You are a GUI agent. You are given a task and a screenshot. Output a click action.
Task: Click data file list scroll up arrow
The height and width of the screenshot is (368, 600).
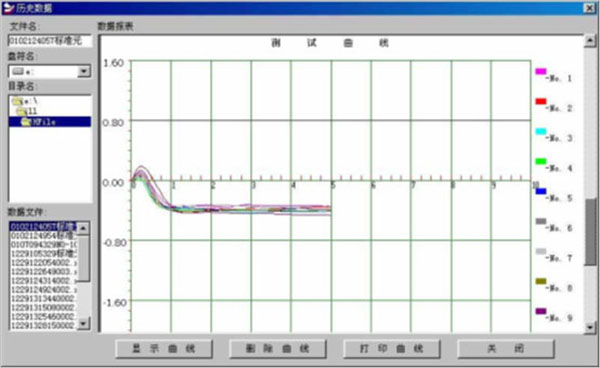pyautogui.click(x=83, y=228)
